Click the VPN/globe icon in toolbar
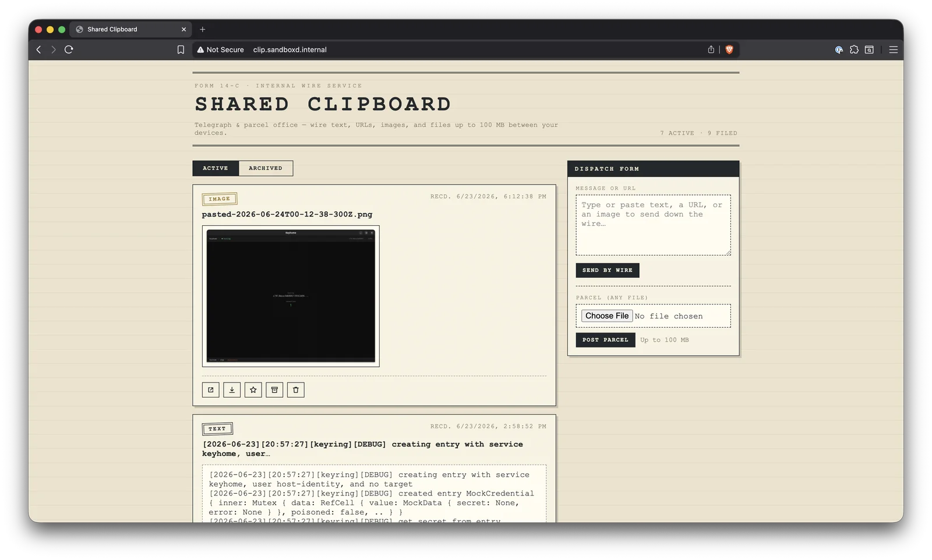This screenshot has height=560, width=932. tap(839, 49)
